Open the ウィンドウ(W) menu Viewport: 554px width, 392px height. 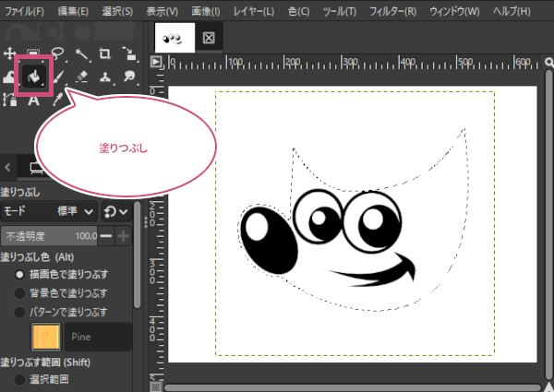tap(454, 12)
